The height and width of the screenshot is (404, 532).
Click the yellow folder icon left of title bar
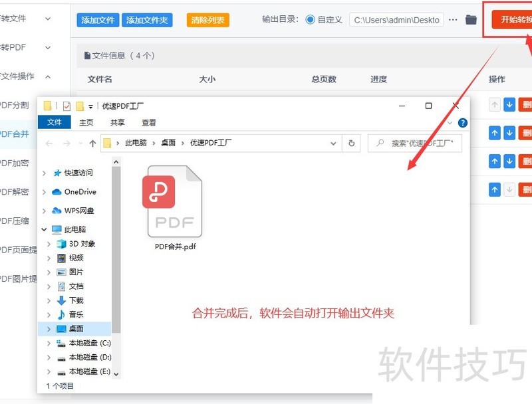click(x=47, y=106)
